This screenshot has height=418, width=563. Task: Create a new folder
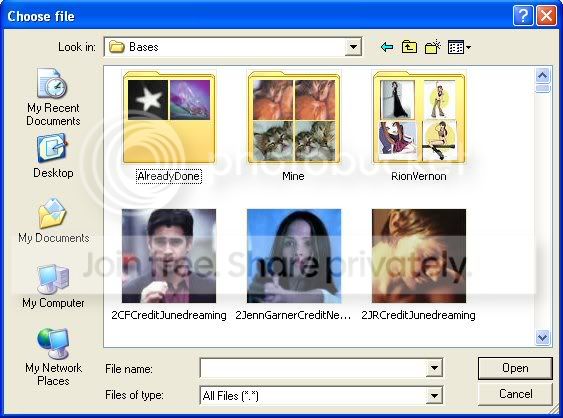point(433,47)
